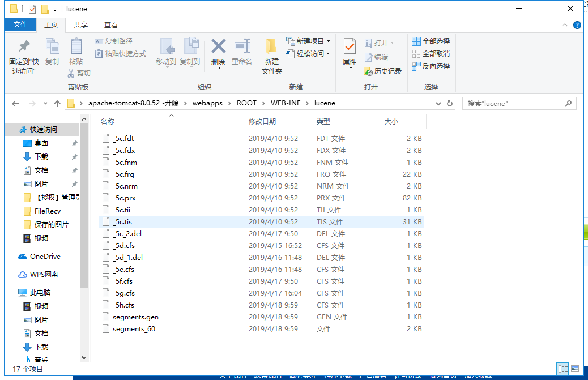Viewport: 588px width, 380px height.
Task: Expand the Open button dropdown
Action: pyautogui.click(x=392, y=42)
